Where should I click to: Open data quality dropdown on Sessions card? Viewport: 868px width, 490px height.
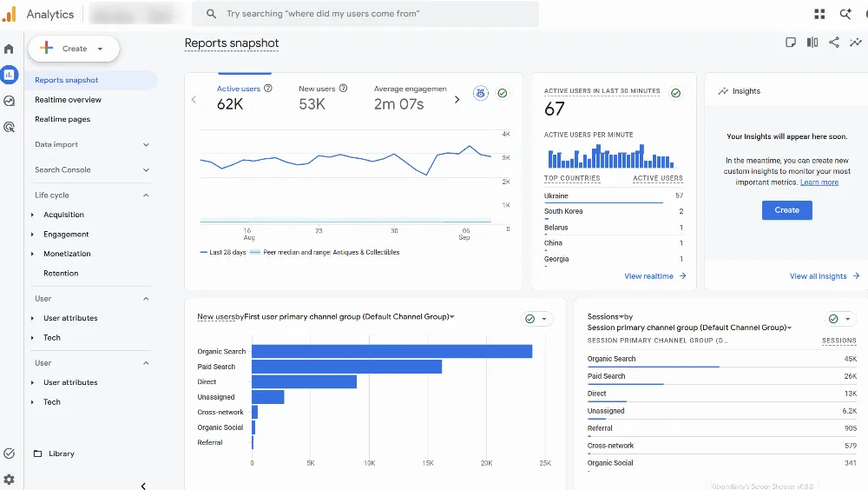(839, 319)
